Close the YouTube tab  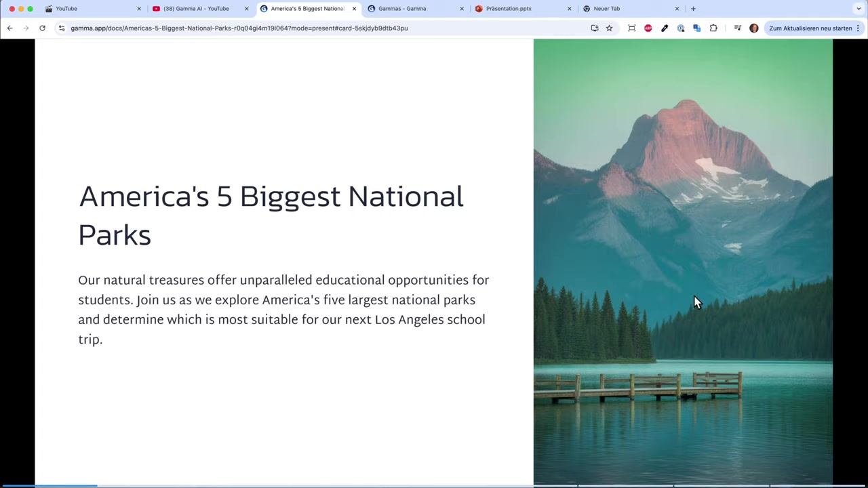[x=139, y=8]
